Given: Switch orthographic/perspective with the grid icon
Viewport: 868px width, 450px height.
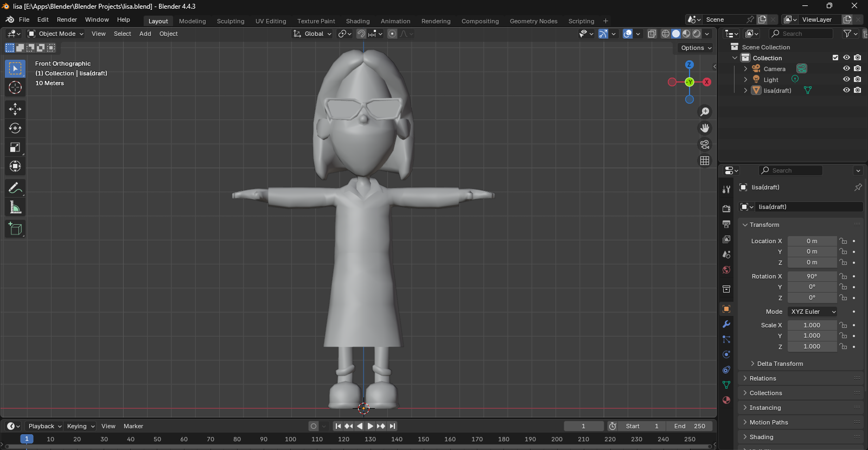Looking at the screenshot, I should (705, 161).
